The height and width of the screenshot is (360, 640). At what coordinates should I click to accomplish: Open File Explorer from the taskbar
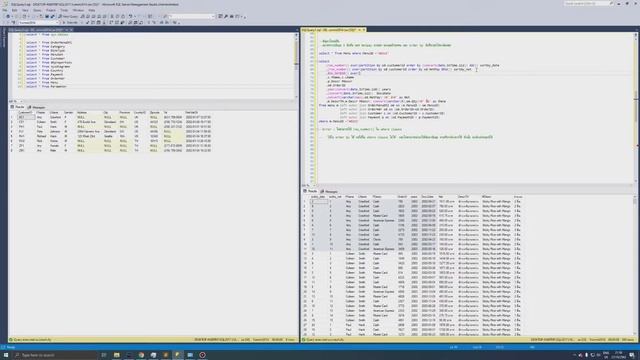click(x=117, y=355)
